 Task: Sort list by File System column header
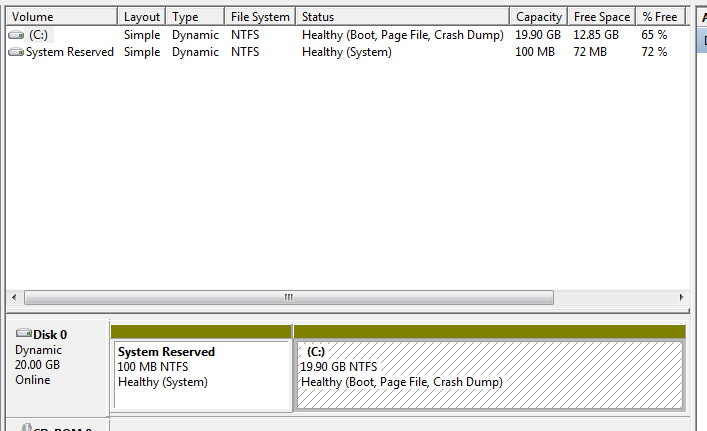pos(260,17)
